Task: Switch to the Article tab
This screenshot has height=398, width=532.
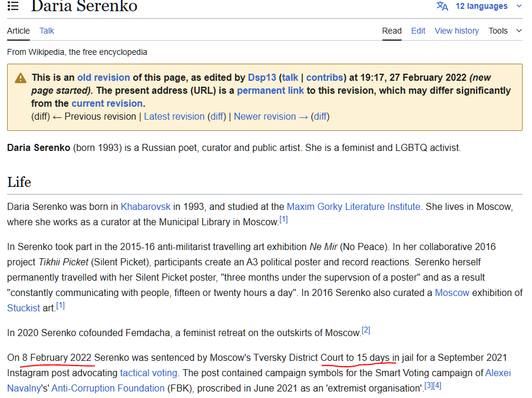Action: (18, 31)
